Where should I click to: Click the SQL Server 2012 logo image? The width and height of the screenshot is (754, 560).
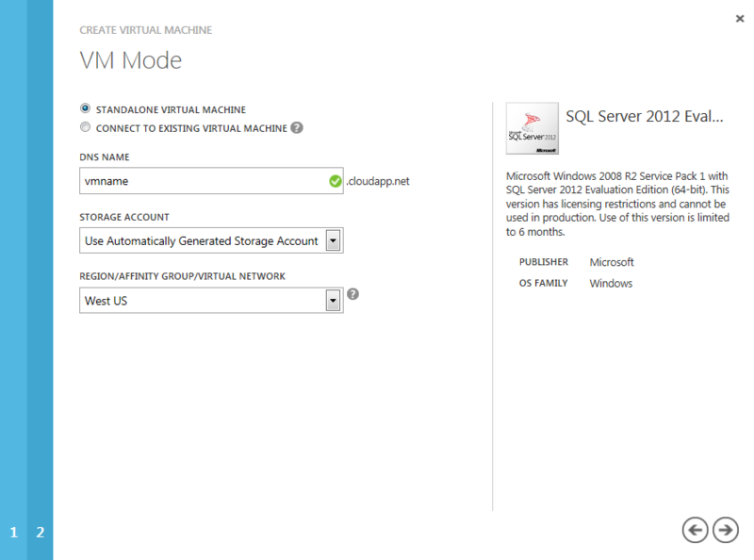pyautogui.click(x=532, y=128)
